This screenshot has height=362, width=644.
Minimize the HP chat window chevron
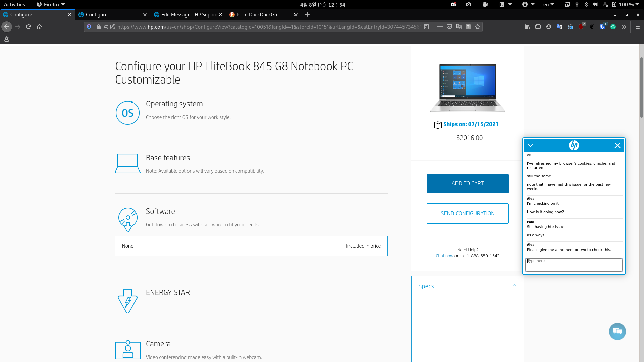[530, 145]
